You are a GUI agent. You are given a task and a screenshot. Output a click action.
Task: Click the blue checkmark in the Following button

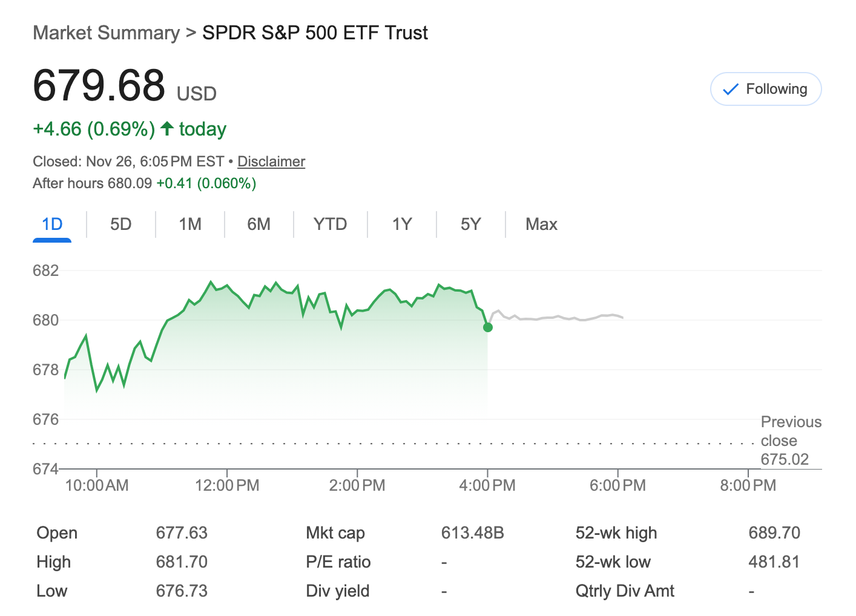tap(731, 89)
